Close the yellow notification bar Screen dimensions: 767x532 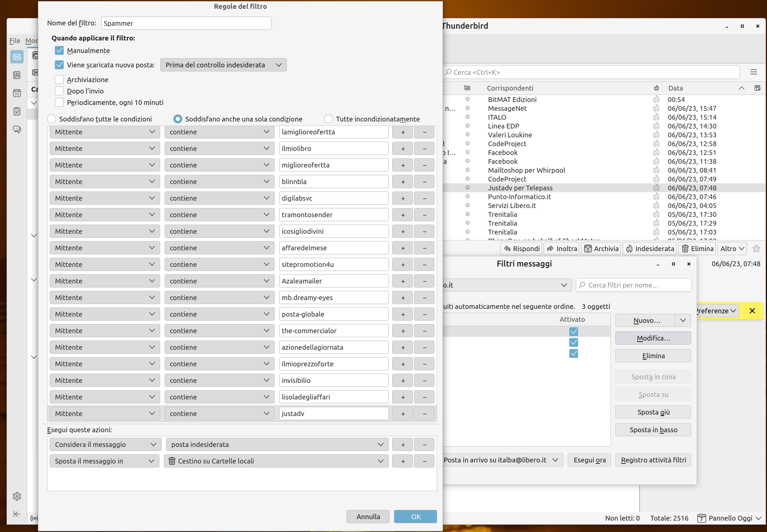click(x=752, y=311)
